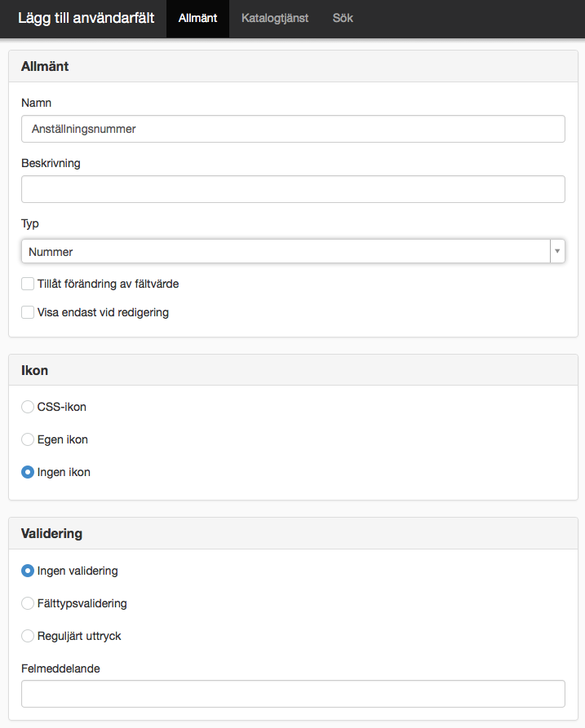
Task: Choose the Ingen ikon radio option
Action: (28, 472)
